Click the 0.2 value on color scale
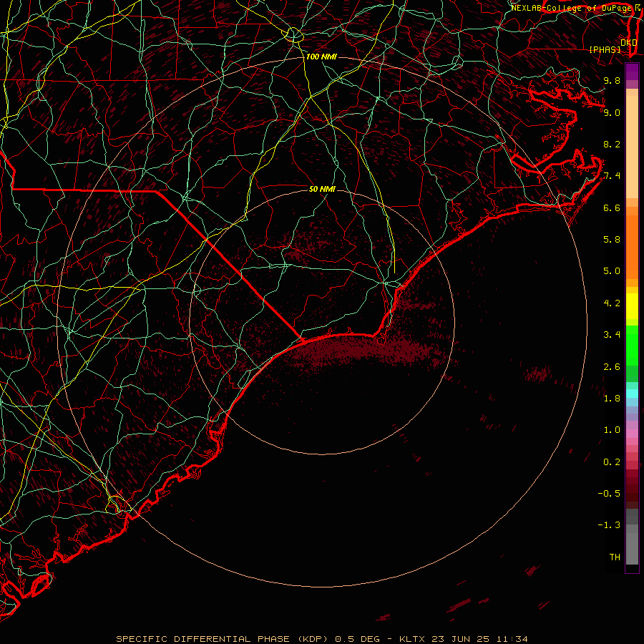644x644 pixels. click(x=612, y=462)
